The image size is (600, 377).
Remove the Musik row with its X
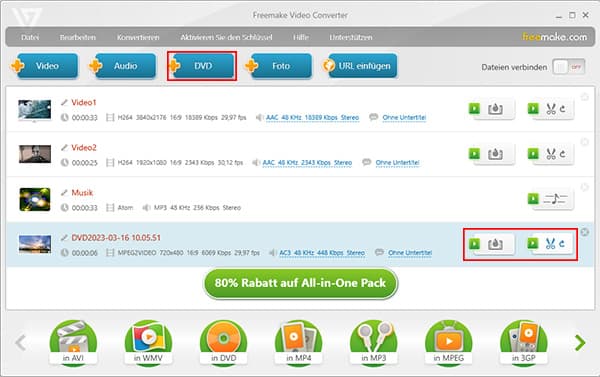click(x=584, y=187)
